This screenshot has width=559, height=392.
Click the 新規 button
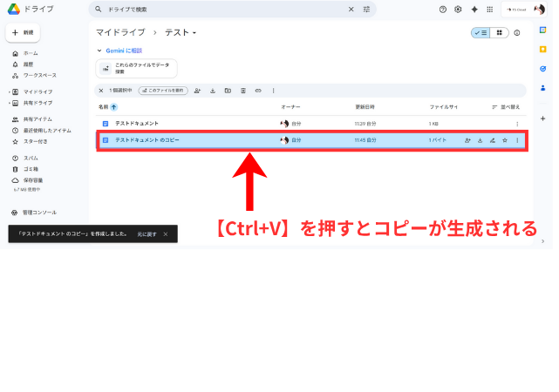tap(24, 32)
